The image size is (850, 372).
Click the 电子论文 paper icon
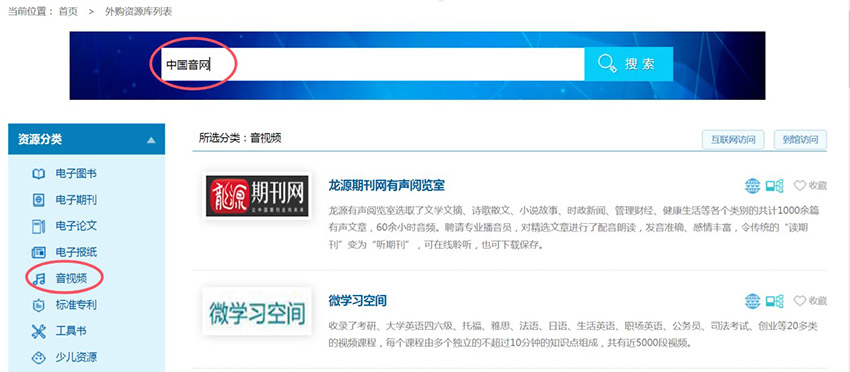coord(38,226)
